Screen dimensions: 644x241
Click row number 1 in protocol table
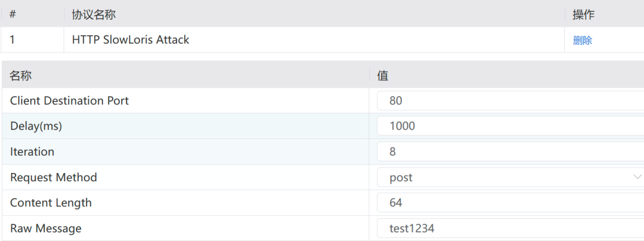click(13, 41)
